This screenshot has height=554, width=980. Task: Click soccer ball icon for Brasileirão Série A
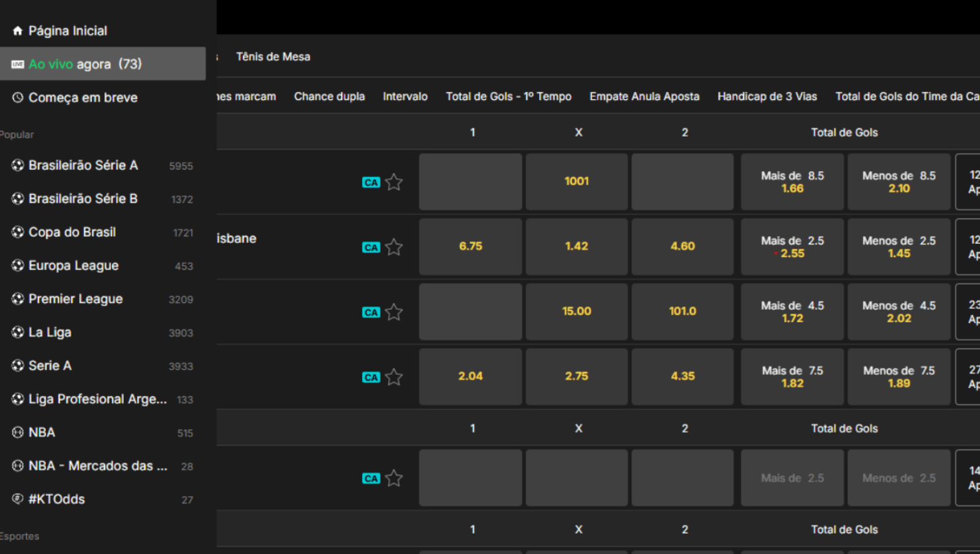18,165
